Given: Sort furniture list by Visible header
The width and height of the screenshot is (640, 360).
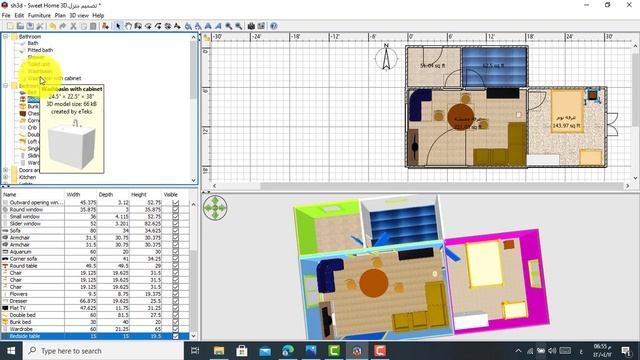Looking at the screenshot, I should (176, 195).
